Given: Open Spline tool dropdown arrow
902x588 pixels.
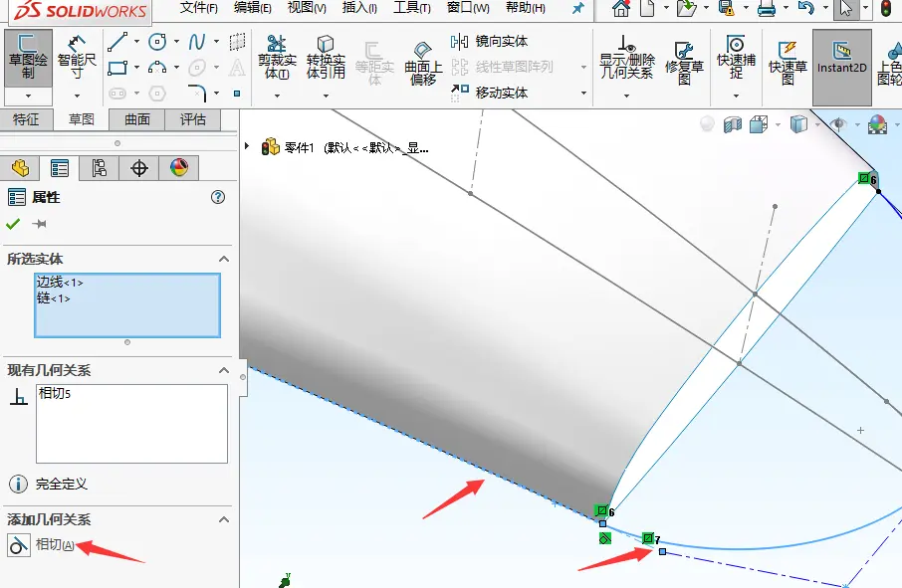Looking at the screenshot, I should tap(216, 42).
